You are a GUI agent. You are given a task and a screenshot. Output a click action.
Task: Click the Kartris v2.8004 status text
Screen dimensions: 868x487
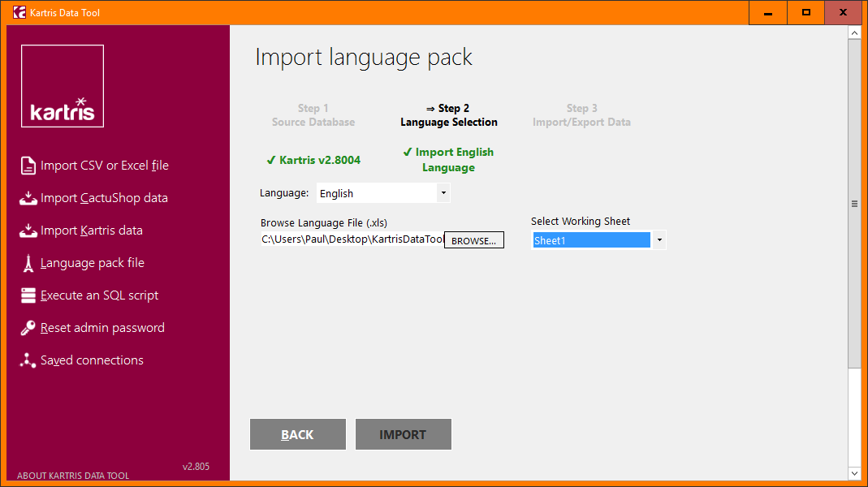313,160
